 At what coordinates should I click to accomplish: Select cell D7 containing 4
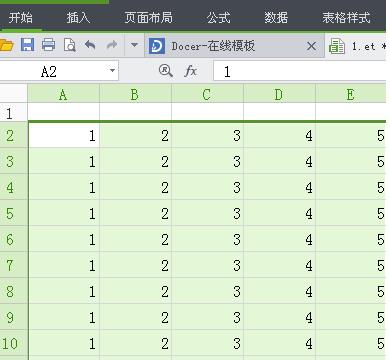(279, 265)
